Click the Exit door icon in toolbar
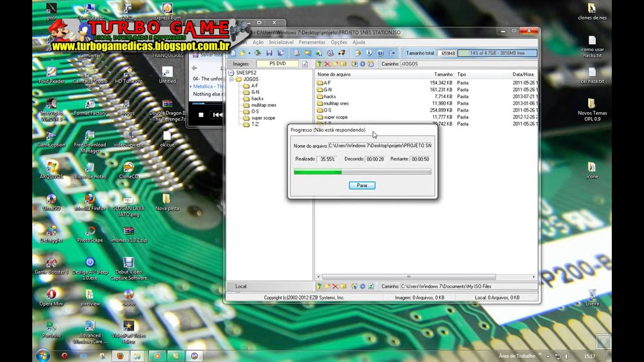644x362 pixels. point(391,53)
